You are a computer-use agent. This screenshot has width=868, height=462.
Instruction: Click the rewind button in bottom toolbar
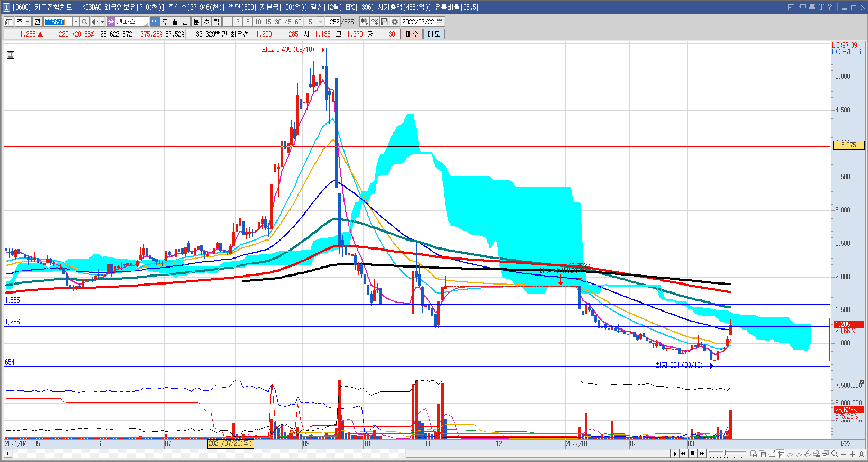[x=683, y=454]
